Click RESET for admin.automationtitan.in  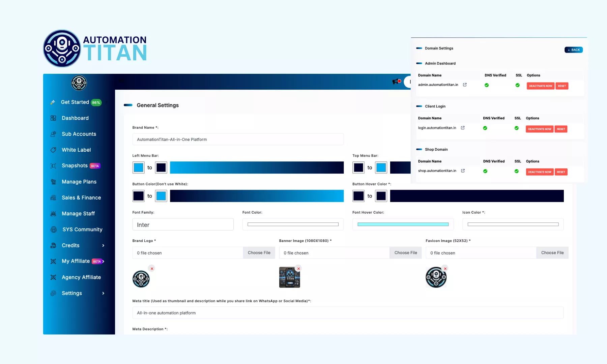(x=562, y=86)
